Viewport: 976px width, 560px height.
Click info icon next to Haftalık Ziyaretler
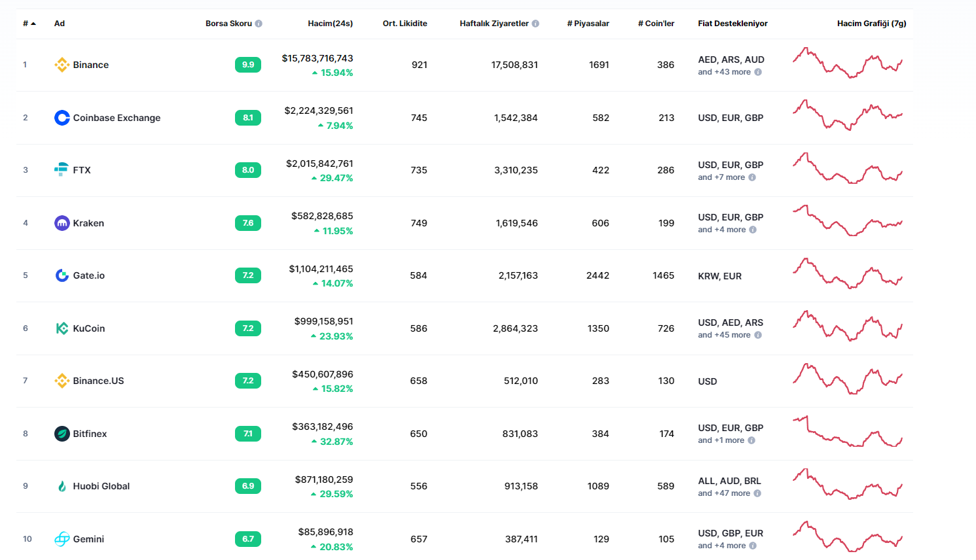point(535,24)
